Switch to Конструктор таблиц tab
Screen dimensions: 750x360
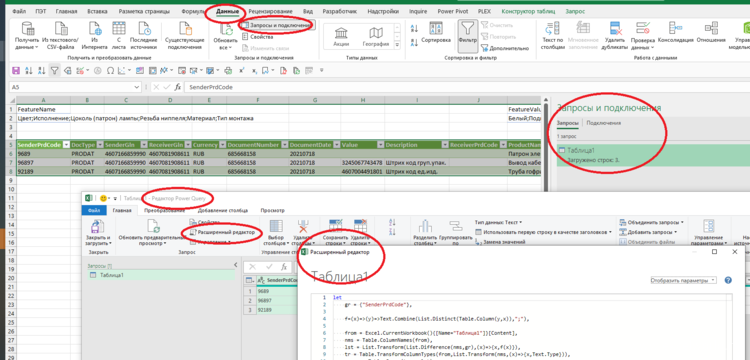click(x=528, y=11)
